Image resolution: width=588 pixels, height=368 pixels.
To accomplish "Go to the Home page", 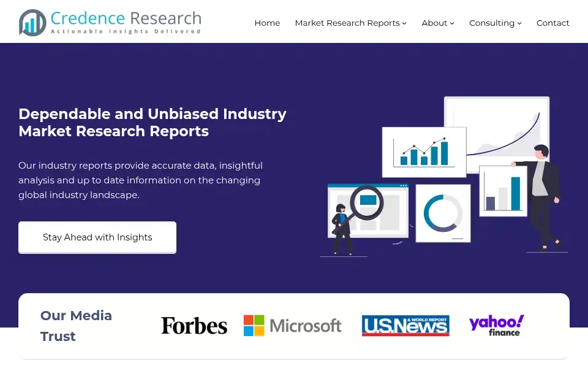I will click(267, 23).
